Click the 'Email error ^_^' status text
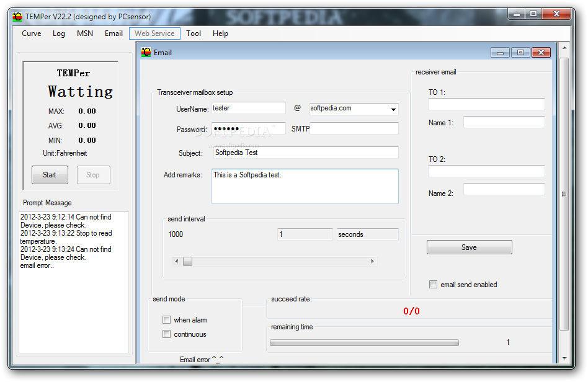Viewport: 588px width, 382px height. (x=202, y=360)
